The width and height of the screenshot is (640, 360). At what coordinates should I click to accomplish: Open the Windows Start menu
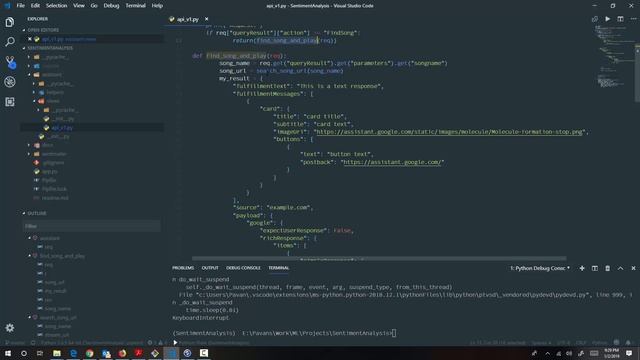click(x=8, y=353)
